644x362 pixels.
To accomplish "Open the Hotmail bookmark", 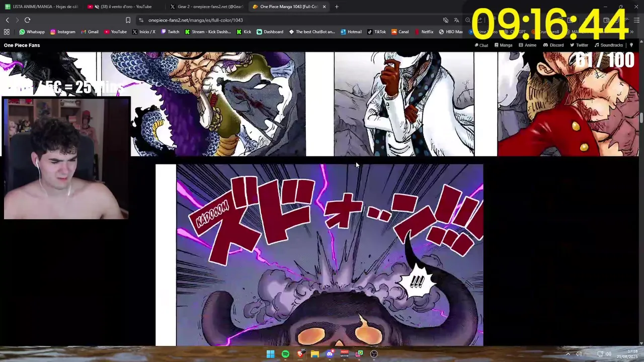I will 351,32.
